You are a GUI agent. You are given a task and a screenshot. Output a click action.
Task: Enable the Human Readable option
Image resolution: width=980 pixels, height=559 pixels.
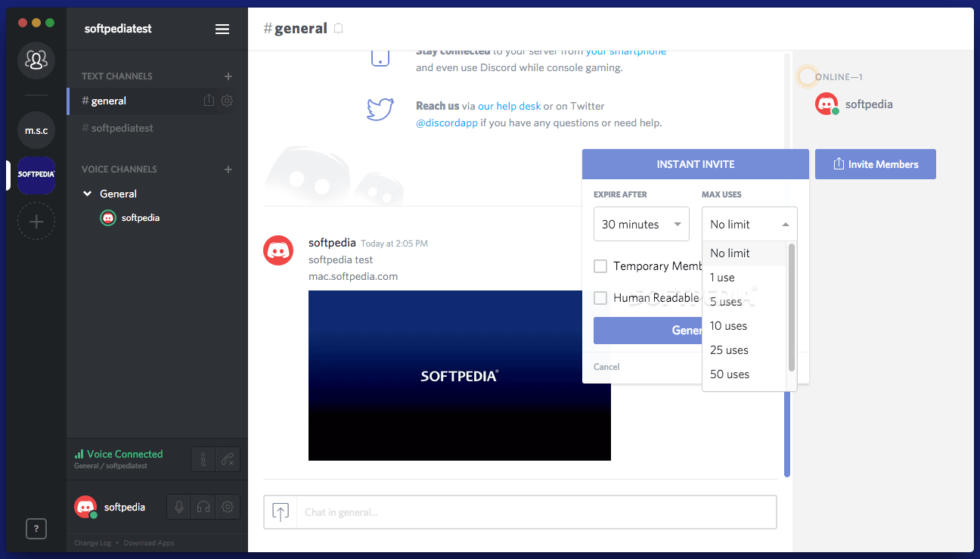coord(600,298)
